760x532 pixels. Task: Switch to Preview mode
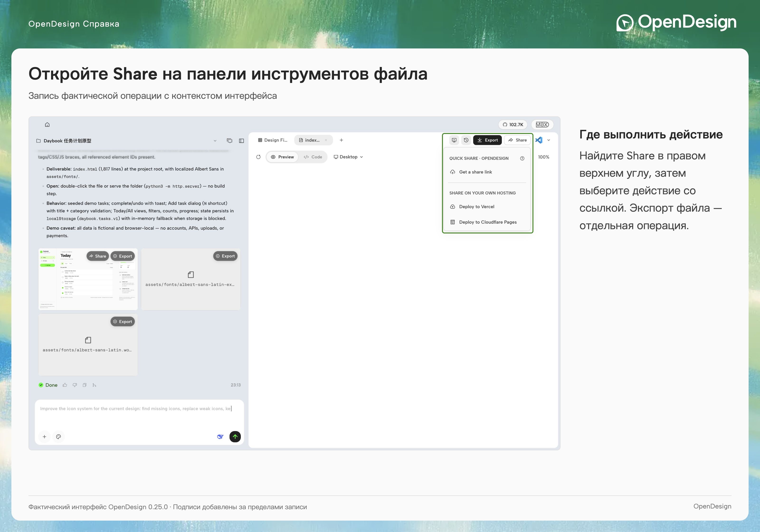(x=282, y=157)
